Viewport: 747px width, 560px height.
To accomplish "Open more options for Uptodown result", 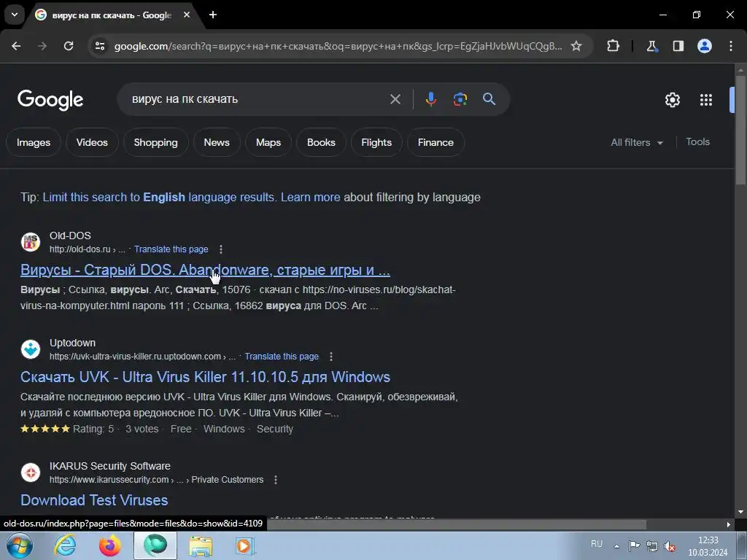I will (331, 356).
